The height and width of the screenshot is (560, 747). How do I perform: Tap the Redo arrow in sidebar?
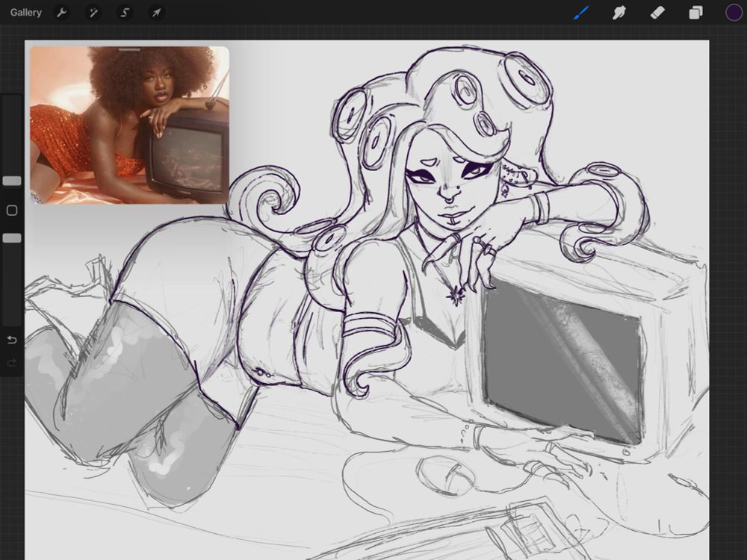pos(12,364)
